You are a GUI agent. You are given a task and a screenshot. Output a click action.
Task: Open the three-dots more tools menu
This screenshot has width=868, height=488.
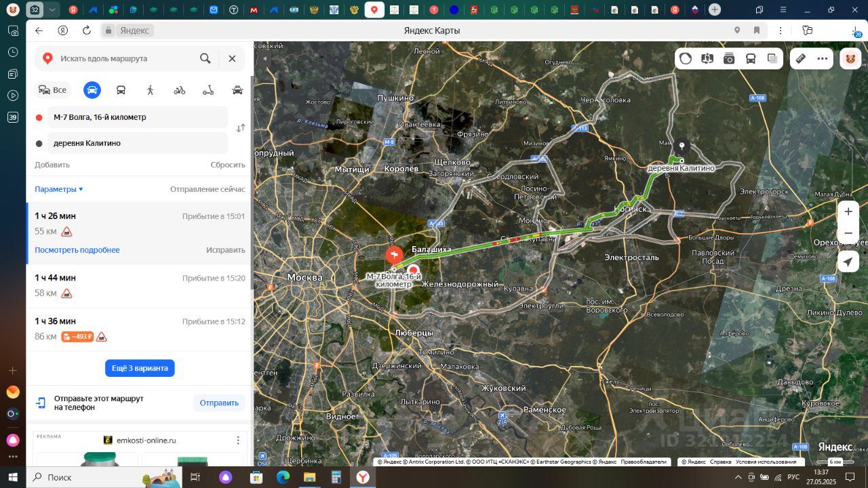click(823, 58)
